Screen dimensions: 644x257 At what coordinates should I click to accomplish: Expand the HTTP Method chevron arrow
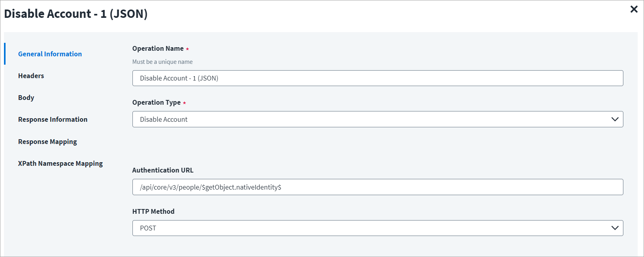click(x=615, y=228)
